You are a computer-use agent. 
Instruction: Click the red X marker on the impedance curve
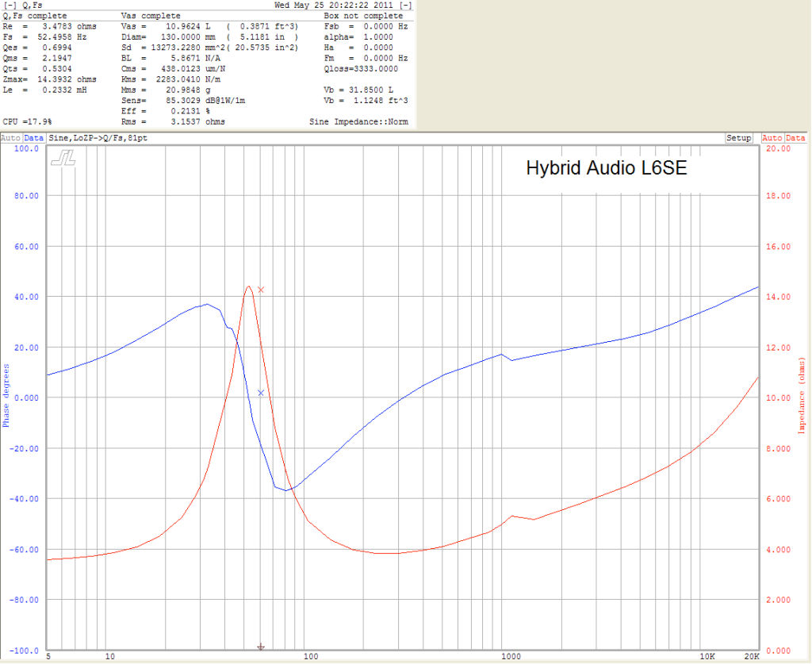(261, 290)
